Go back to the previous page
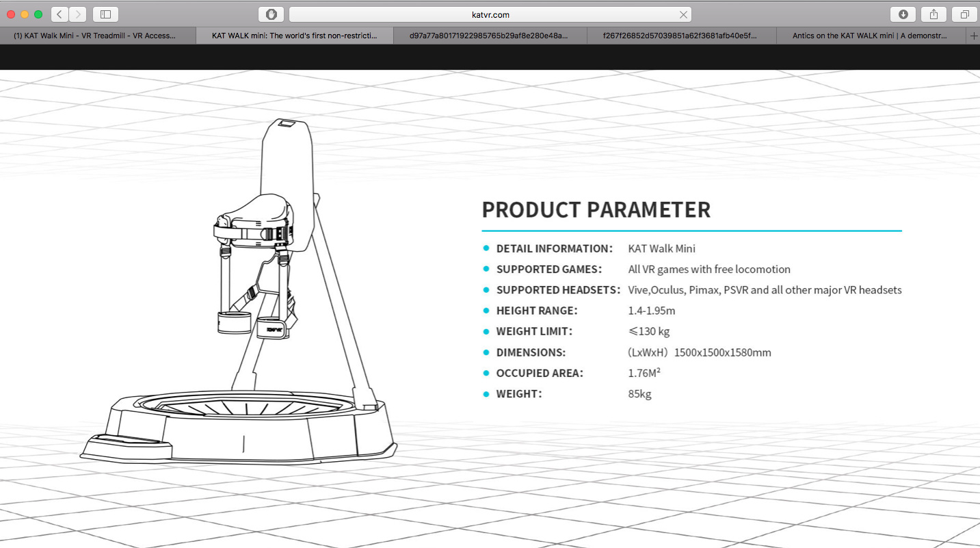 tap(60, 14)
